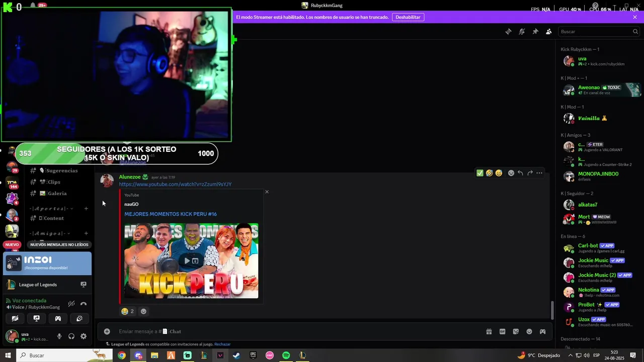
Task: Forward Alunezoe's message
Action: point(530,173)
